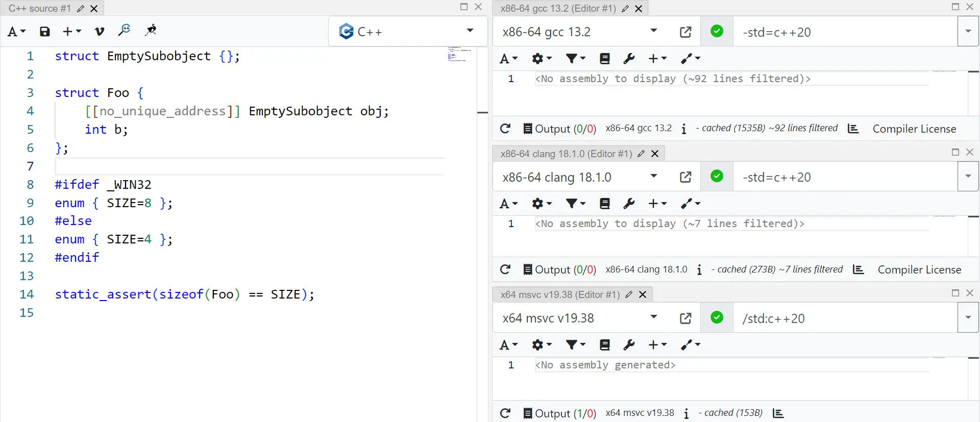This screenshot has width=980, height=422.
Task: Reload the clang compilation with refresh icon
Action: click(x=505, y=269)
